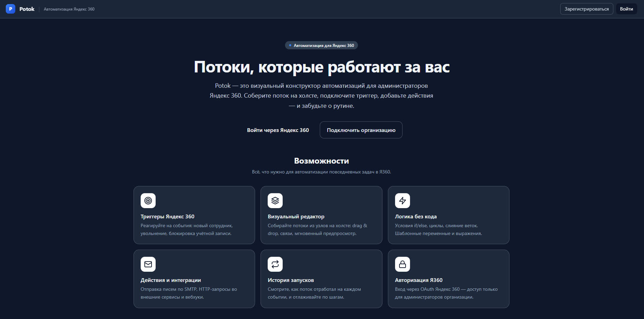Click the repeat arrows icon for История запусков
644x319 pixels.
coord(275,264)
